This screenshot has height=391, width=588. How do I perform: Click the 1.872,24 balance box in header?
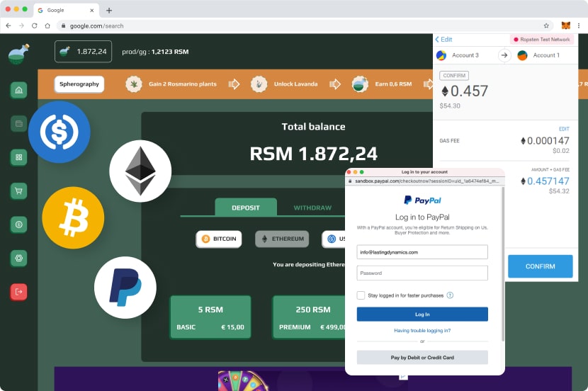coord(84,52)
